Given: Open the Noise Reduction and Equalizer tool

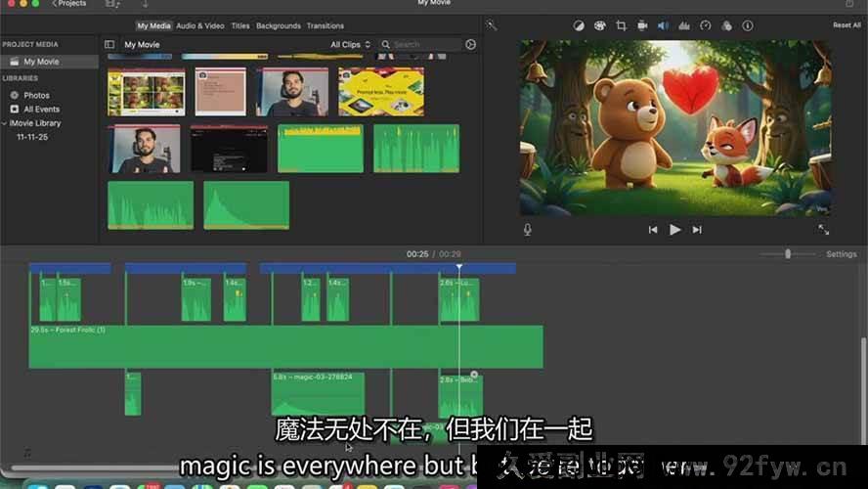Looking at the screenshot, I should click(x=684, y=25).
